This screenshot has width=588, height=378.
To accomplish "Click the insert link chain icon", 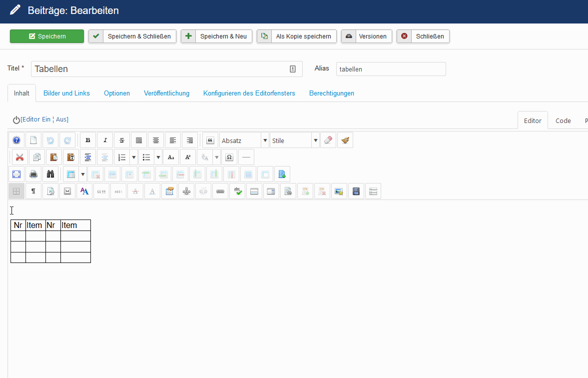I will click(220, 191).
